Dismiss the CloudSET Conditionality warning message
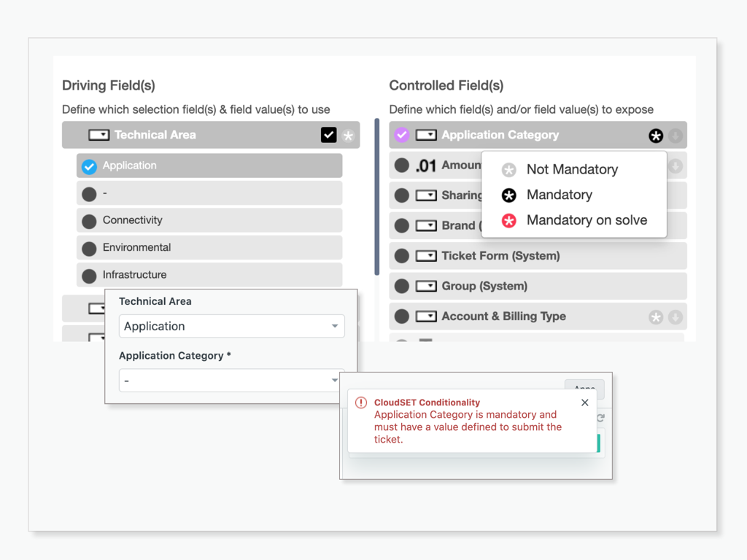Image resolution: width=747 pixels, height=560 pixels. click(584, 402)
